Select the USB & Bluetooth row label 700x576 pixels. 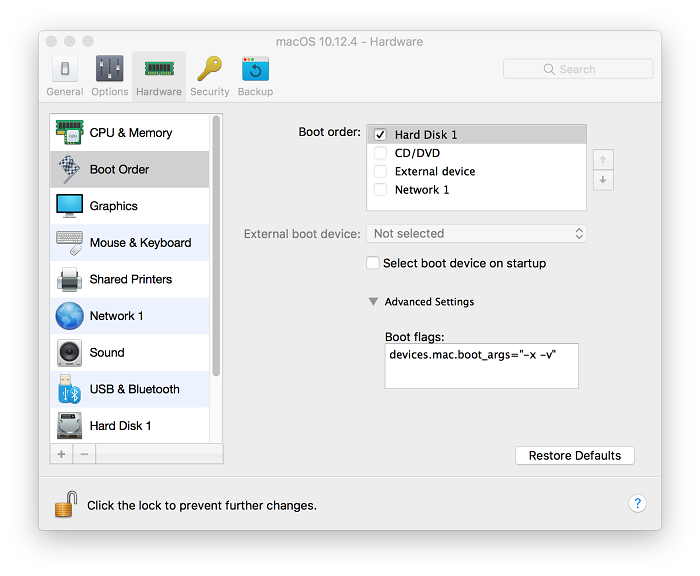[135, 389]
